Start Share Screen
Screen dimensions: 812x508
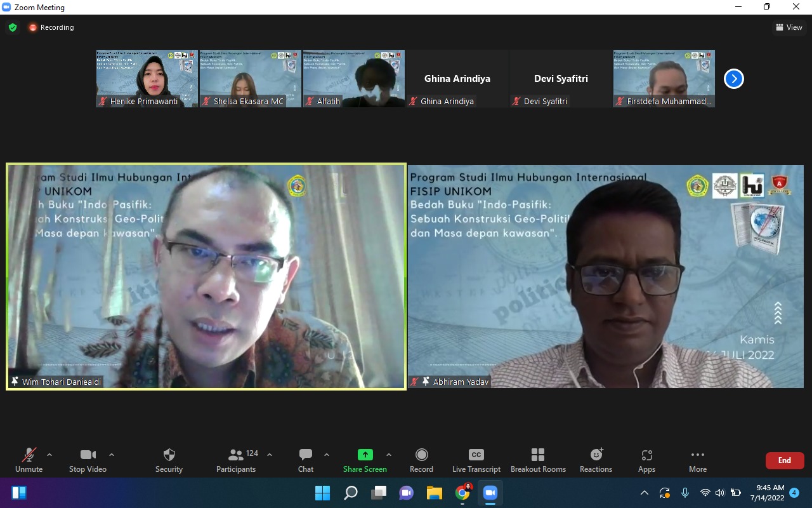(x=365, y=460)
